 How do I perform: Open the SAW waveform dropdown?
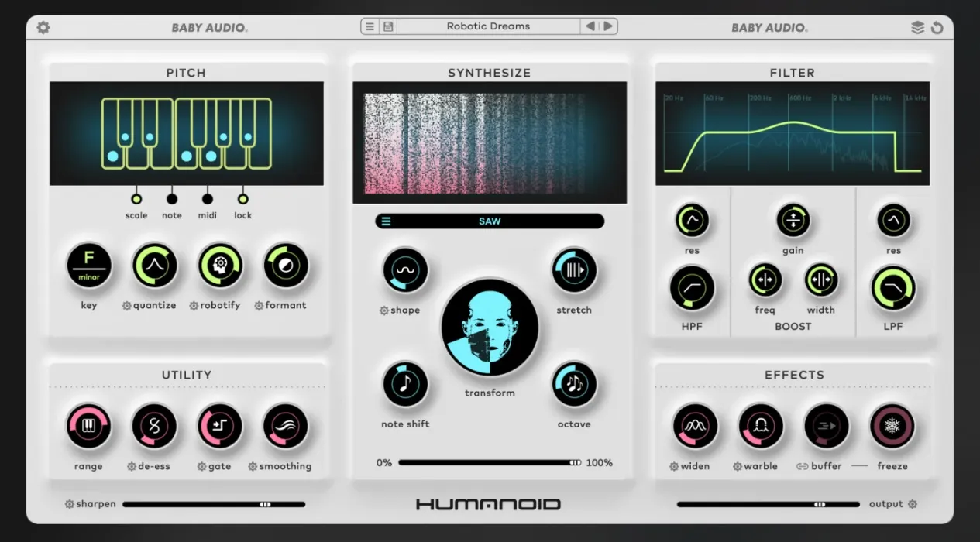click(490, 221)
